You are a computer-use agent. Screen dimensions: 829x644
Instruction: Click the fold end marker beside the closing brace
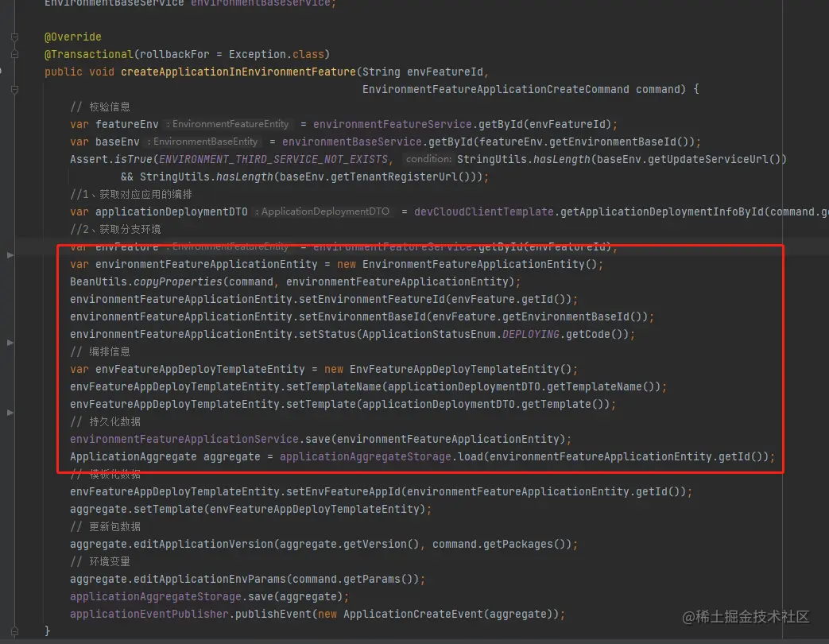pyautogui.click(x=15, y=630)
